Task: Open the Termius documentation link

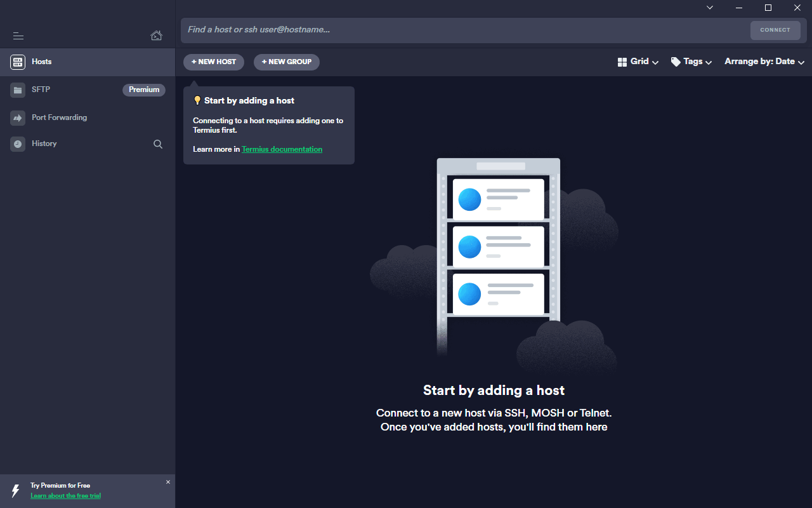Action: pyautogui.click(x=282, y=149)
